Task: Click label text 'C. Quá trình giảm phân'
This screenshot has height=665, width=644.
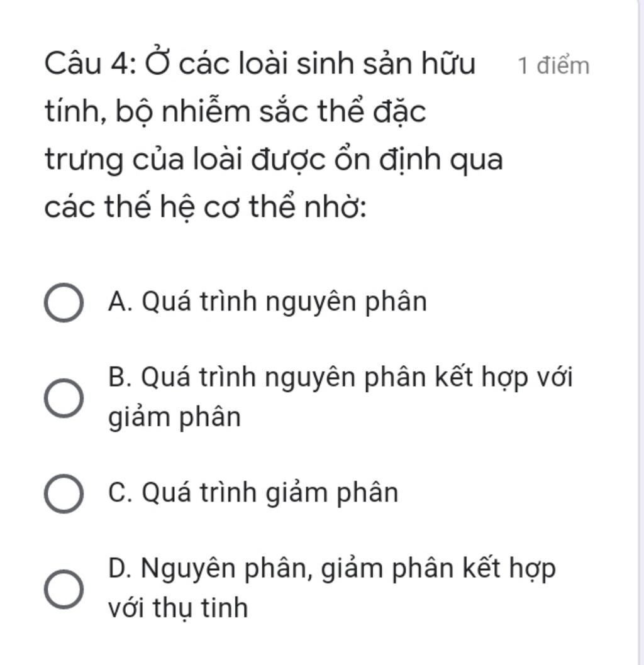Action: coord(253,493)
